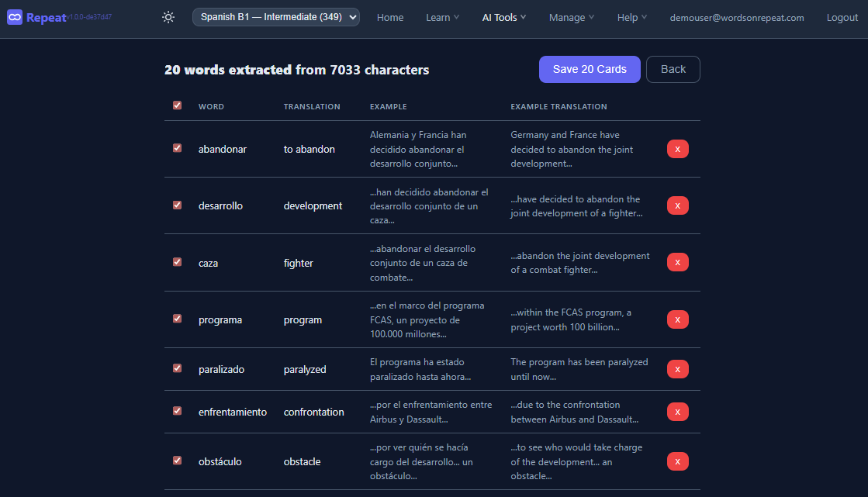Click the demouser@wordsonrepeat.com account link
The width and height of the screenshot is (868, 497).
pyautogui.click(x=737, y=18)
